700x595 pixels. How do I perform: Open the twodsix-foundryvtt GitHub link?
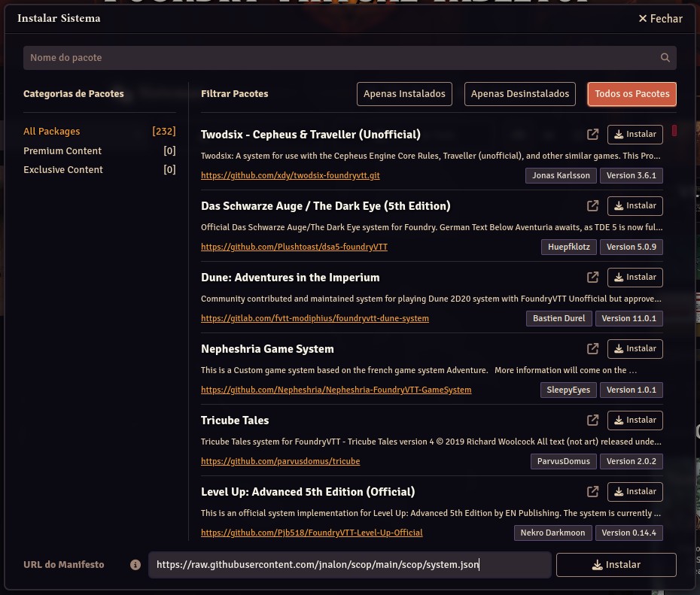(290, 175)
